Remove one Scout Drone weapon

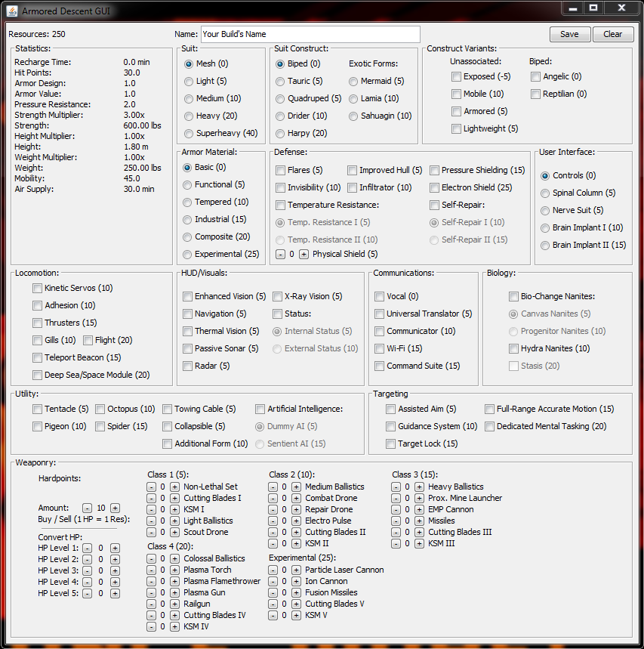(x=152, y=533)
